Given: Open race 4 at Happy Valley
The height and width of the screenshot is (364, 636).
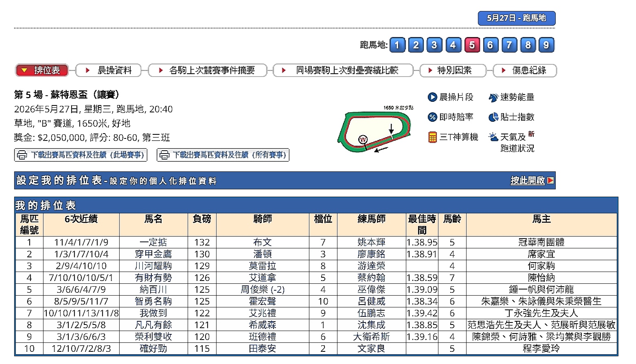Looking at the screenshot, I should (453, 45).
